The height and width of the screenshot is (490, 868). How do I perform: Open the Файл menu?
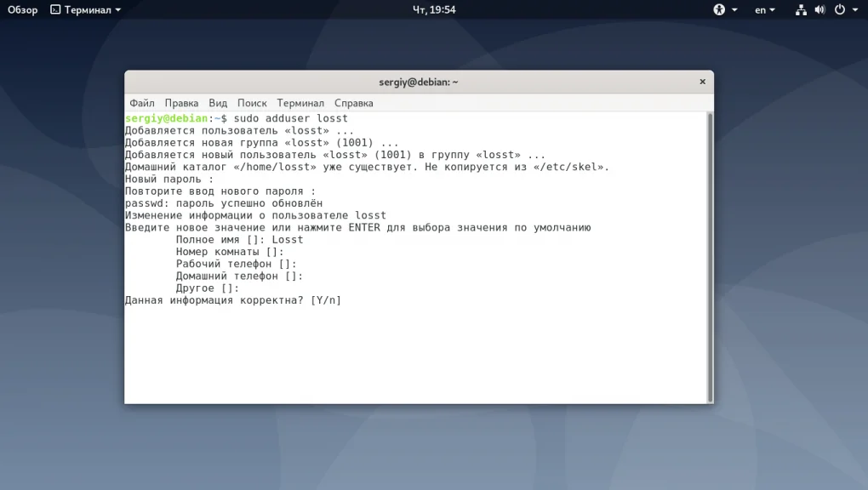(141, 102)
